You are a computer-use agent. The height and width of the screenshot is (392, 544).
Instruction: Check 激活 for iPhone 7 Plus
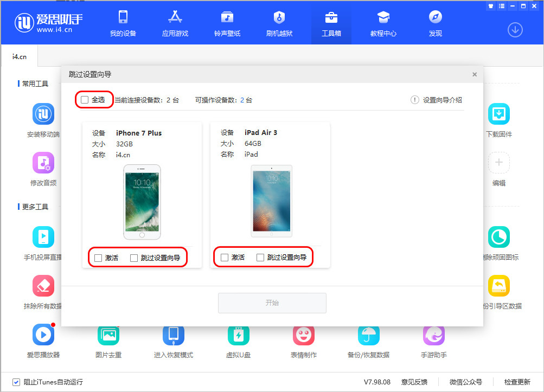[x=98, y=258]
